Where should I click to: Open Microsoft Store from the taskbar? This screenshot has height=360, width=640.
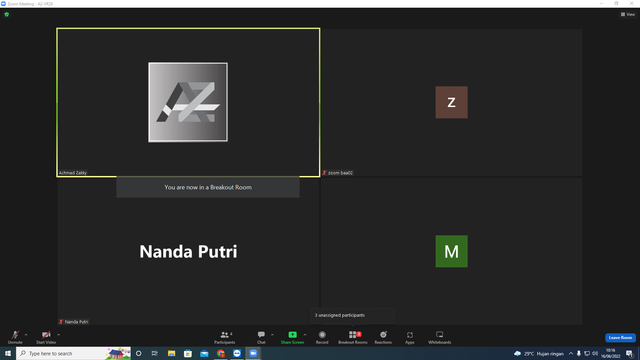click(x=188, y=353)
